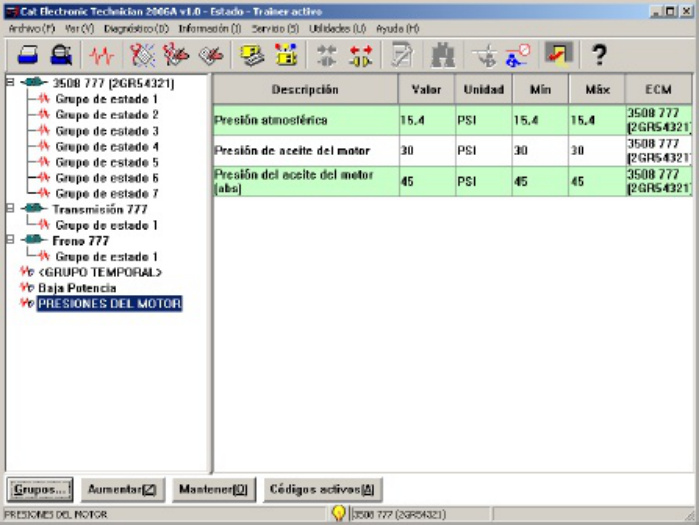Collapse the Transmisión 777 tree node

tap(10, 208)
